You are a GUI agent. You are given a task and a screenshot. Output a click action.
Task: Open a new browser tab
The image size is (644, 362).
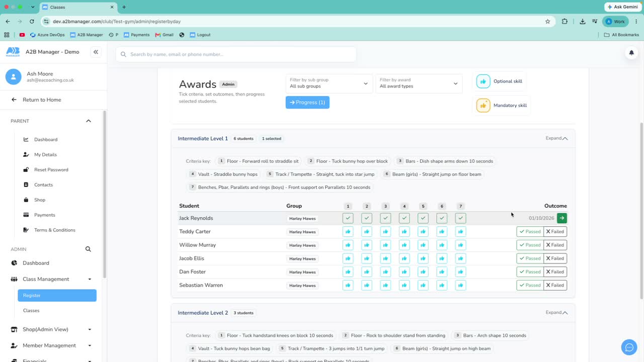click(124, 7)
